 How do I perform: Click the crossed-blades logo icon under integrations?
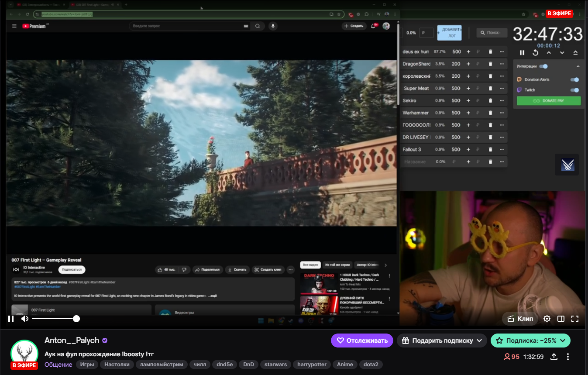pos(567,165)
